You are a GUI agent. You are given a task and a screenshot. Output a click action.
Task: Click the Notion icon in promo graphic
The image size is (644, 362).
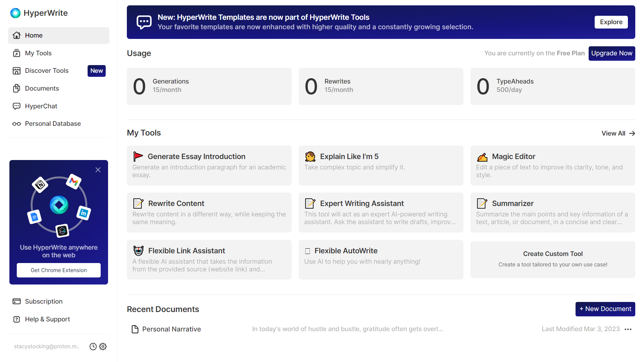(x=40, y=185)
